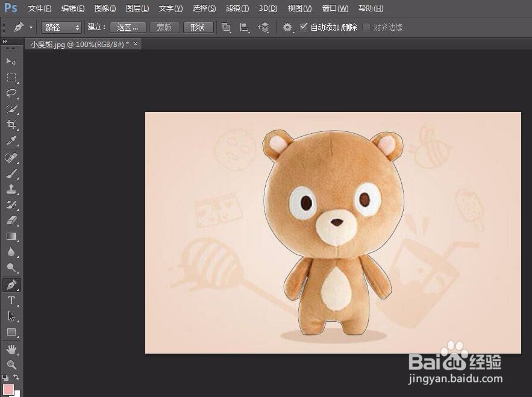Select the Clone Stamp tool
Viewport: 532px width, 397px height.
11,189
